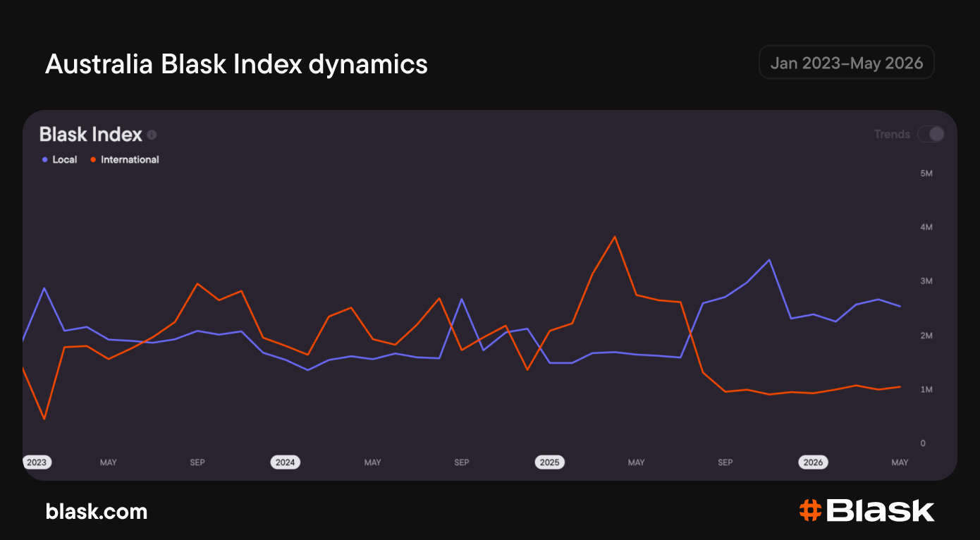The height and width of the screenshot is (540, 980).
Task: Click the "0" y-axis label
Action: [x=923, y=443]
